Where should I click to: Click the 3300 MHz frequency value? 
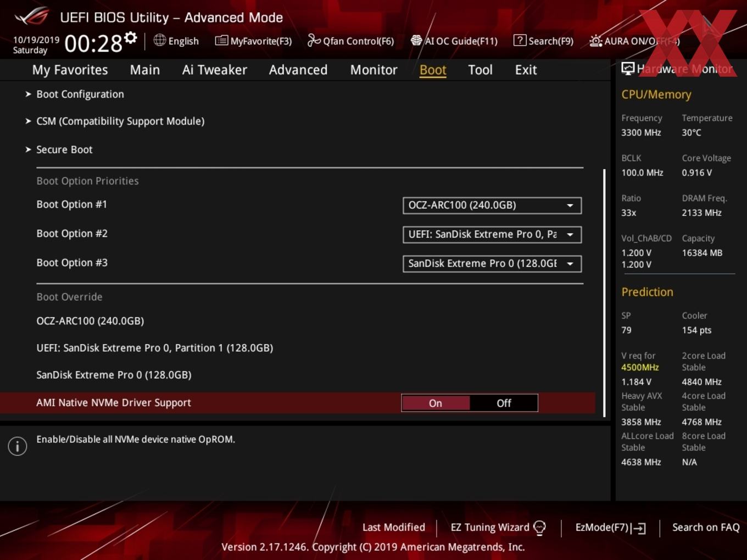[x=641, y=133]
